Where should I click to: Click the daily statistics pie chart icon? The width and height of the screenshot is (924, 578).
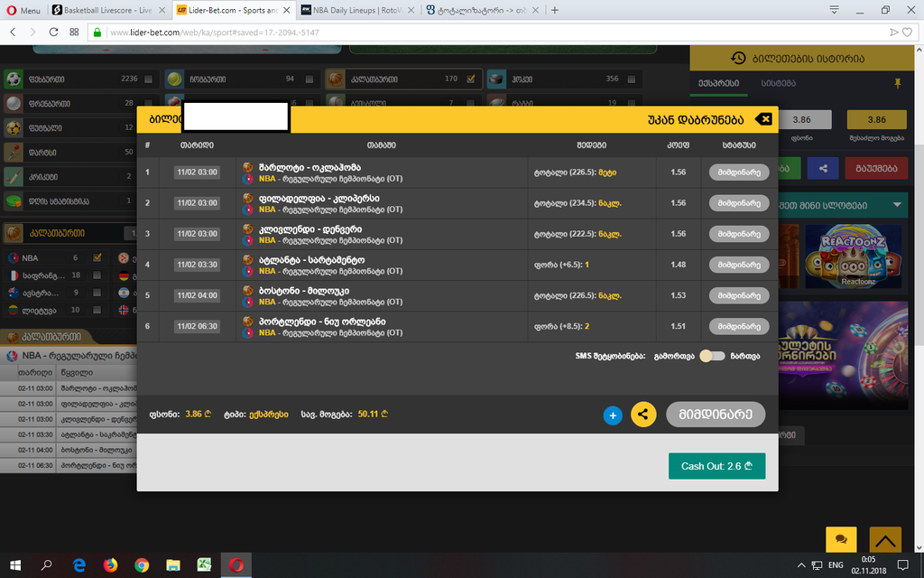(14, 201)
